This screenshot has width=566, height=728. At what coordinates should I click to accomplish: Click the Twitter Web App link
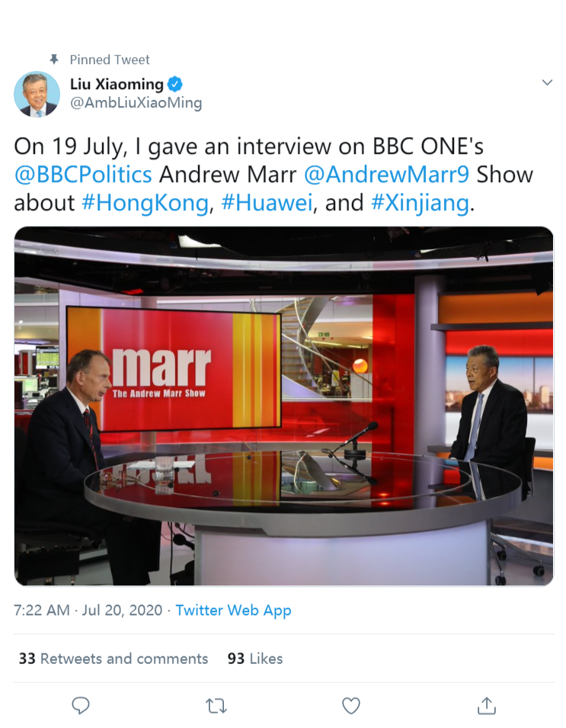[233, 610]
